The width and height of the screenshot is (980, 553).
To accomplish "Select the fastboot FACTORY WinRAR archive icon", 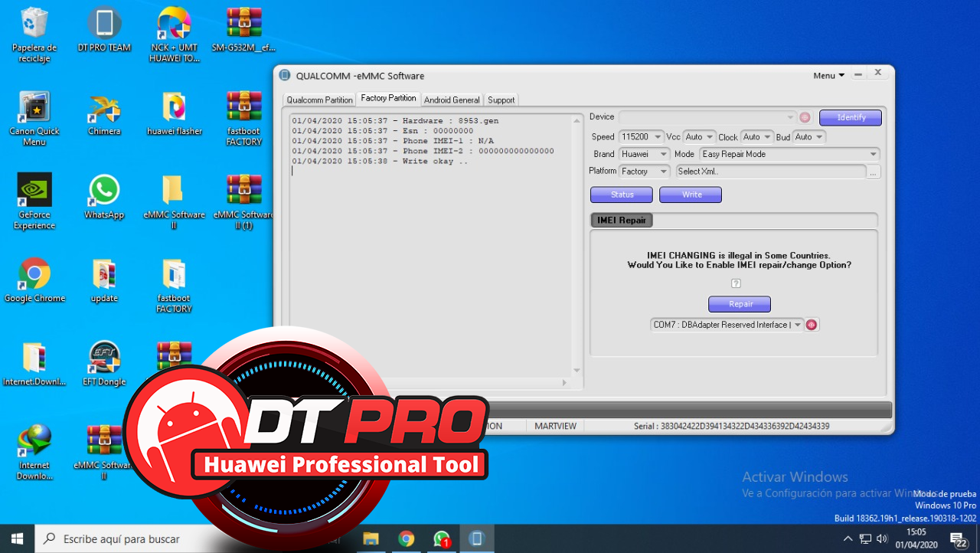I will point(243,119).
